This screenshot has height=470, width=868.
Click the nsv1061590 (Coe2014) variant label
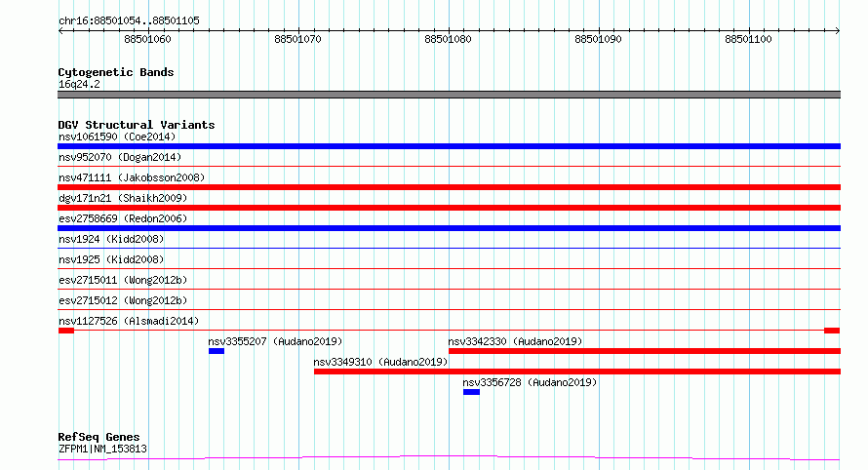[117, 137]
